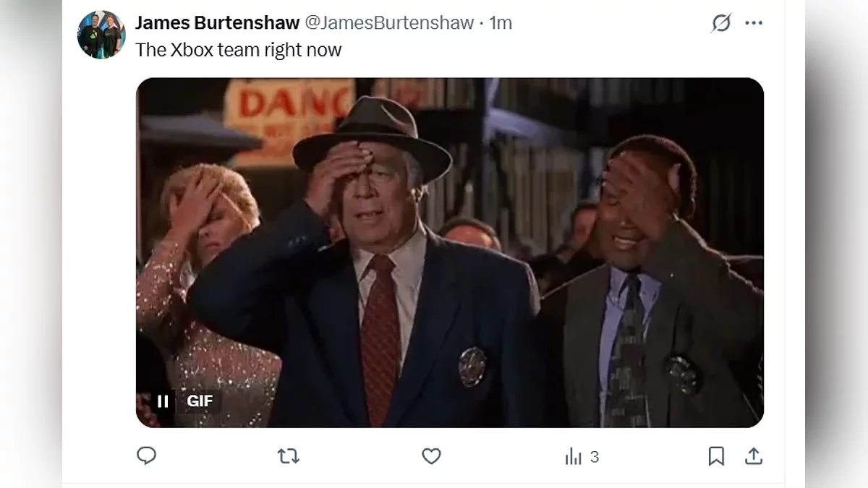Bookmark this tweet

point(716,456)
